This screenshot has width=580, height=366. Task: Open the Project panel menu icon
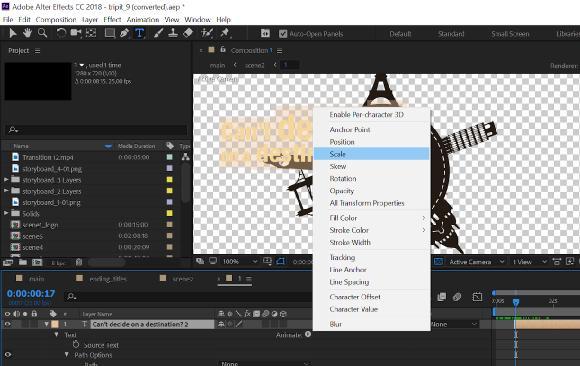[37, 51]
